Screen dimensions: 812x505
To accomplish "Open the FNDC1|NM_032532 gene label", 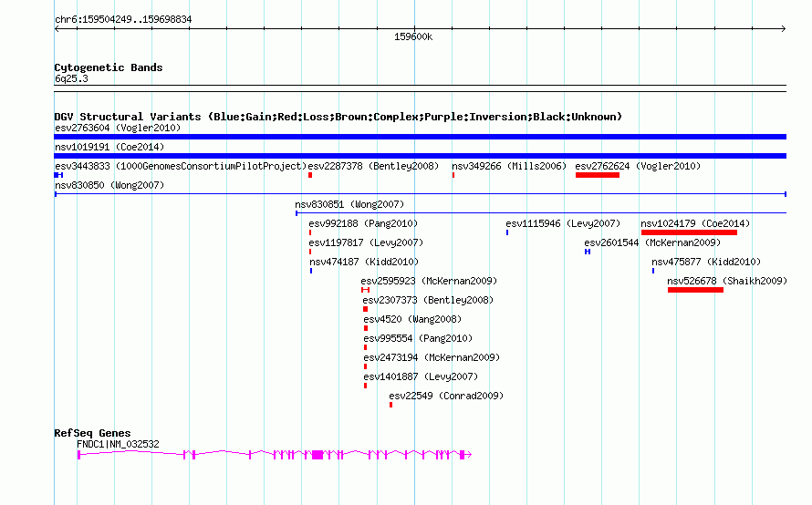I will 118,444.
